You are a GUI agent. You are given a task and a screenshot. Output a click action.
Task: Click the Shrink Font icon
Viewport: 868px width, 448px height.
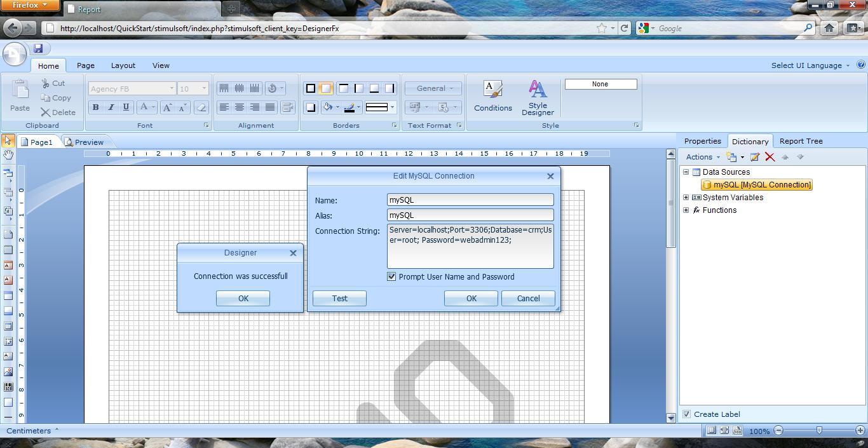[182, 107]
